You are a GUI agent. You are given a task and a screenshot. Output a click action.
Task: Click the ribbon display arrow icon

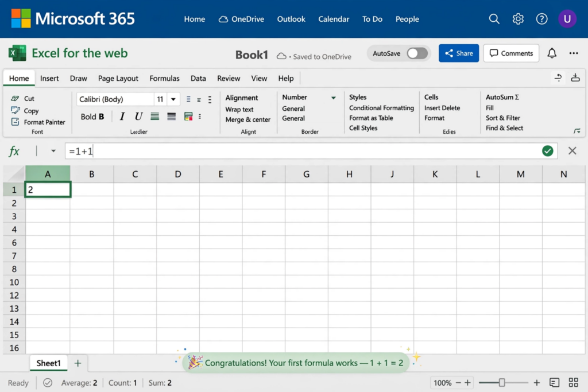(558, 77)
